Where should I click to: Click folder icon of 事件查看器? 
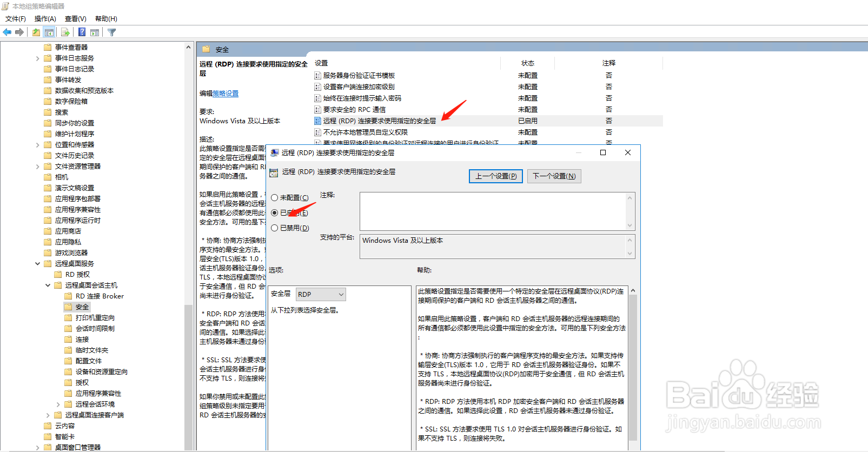pos(48,47)
